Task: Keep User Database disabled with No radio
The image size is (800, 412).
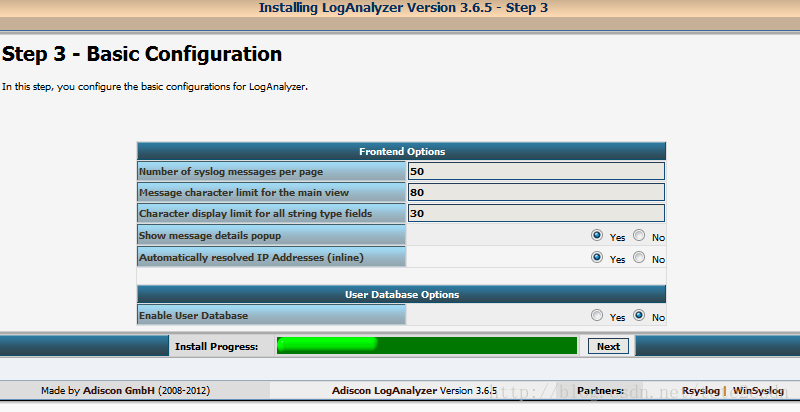Action: pyautogui.click(x=639, y=316)
